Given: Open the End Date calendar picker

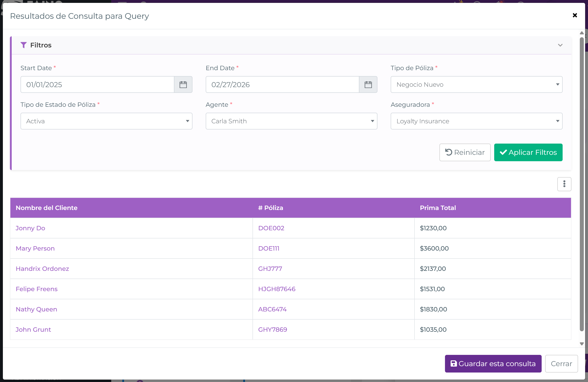Looking at the screenshot, I should [368, 84].
